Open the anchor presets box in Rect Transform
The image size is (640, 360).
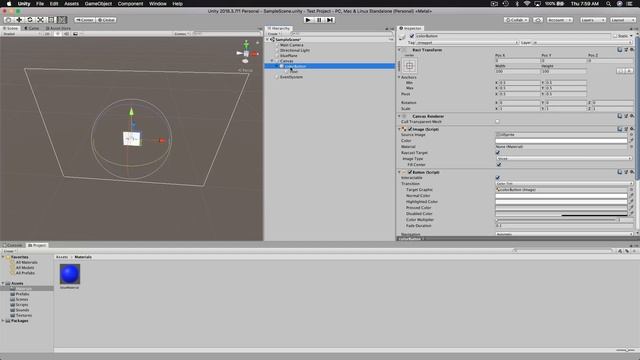410,66
